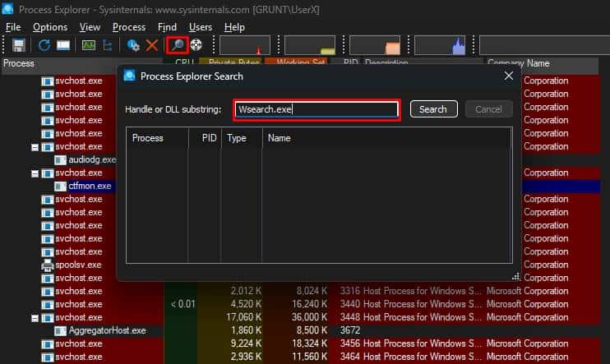Collapse the svchost.exe parent of AggregatorHost.exe
Image resolution: width=610 pixels, height=364 pixels.
(x=35, y=319)
